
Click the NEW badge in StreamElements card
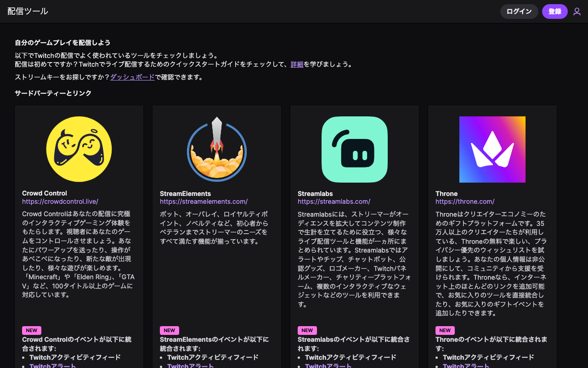[x=170, y=330]
